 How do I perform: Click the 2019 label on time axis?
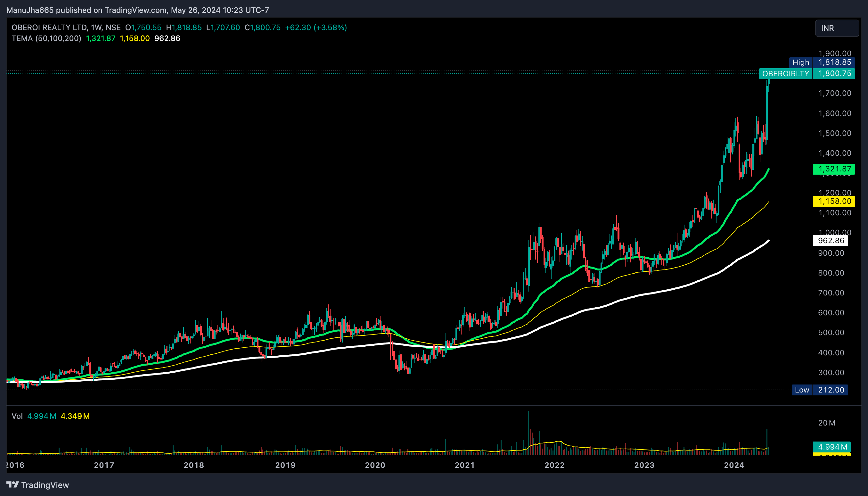click(x=285, y=465)
